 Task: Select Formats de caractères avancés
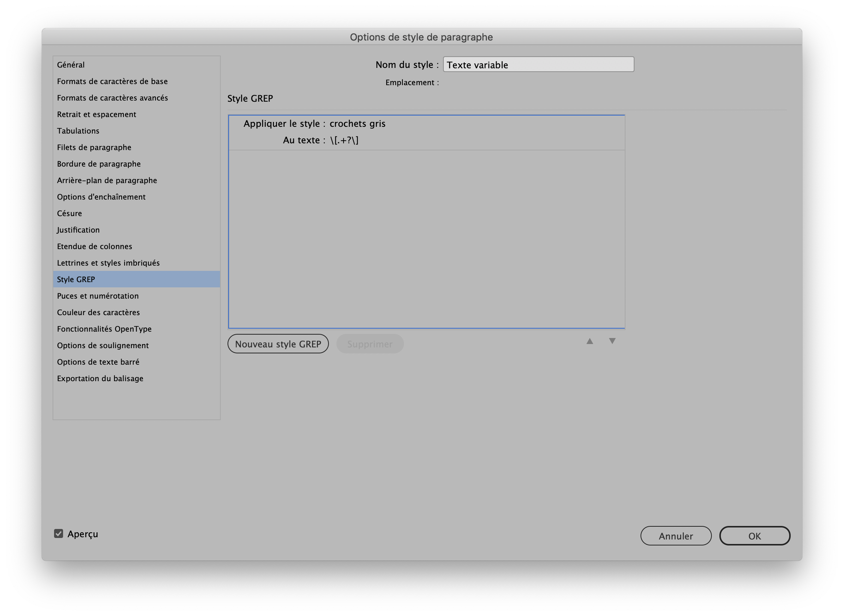137,98
